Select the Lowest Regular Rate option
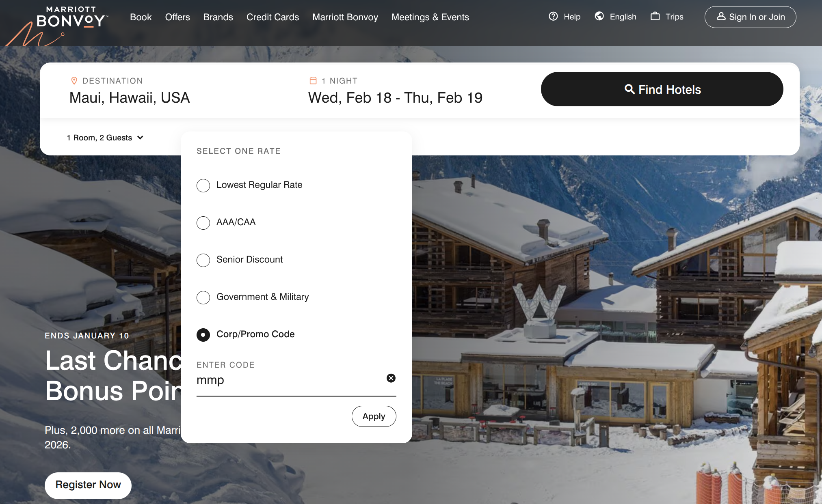The image size is (822, 504). point(203,185)
